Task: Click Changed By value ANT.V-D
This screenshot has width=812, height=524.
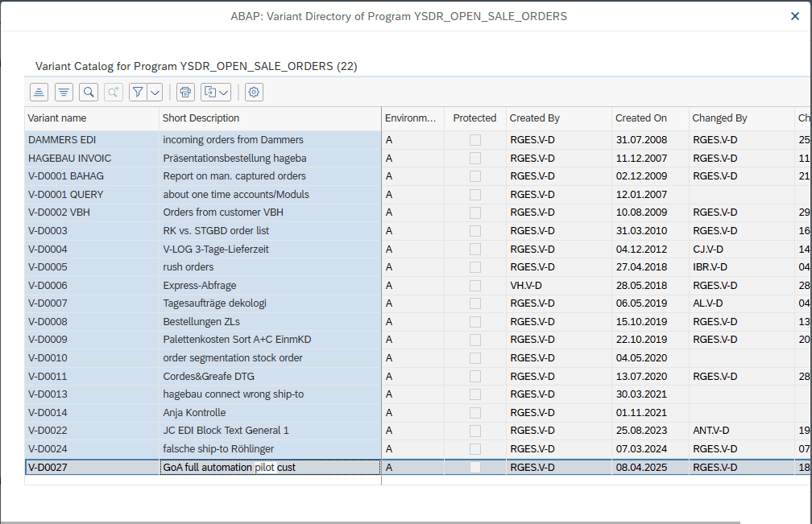Action: pyautogui.click(x=711, y=431)
